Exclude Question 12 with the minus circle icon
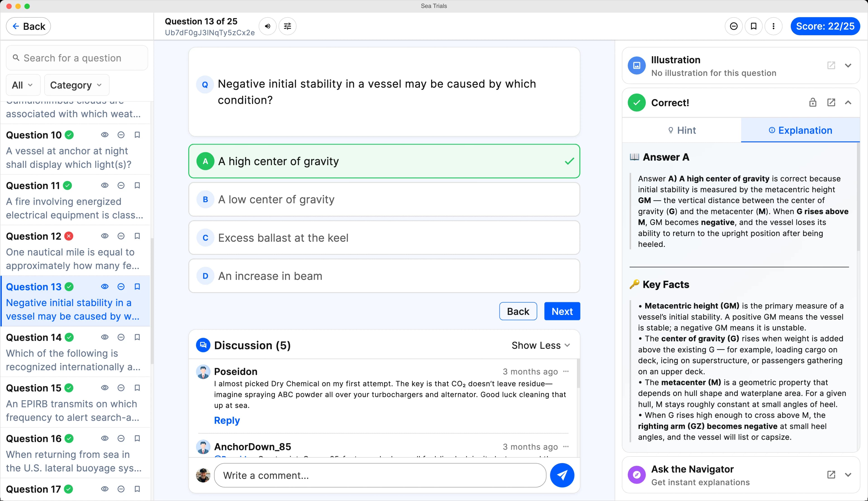 coord(121,236)
